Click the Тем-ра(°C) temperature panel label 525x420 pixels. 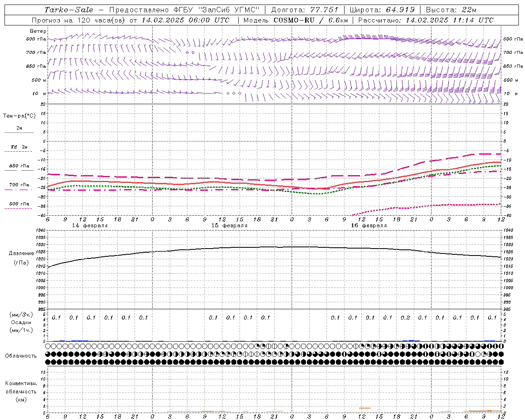(x=19, y=116)
